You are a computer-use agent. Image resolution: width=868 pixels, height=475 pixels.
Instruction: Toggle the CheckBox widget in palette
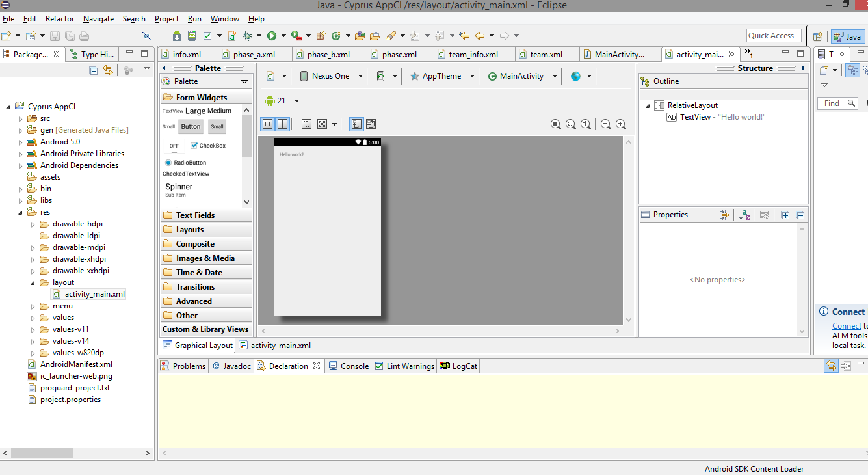[x=208, y=146]
